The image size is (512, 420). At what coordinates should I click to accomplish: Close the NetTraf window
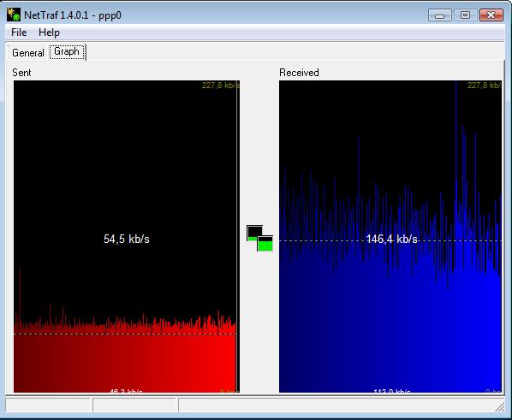tap(491, 15)
